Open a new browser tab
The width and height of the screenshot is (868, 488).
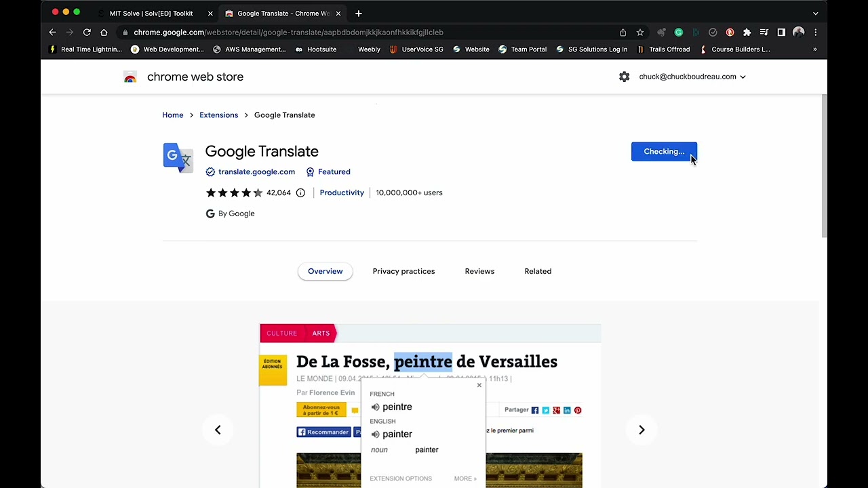[358, 13]
